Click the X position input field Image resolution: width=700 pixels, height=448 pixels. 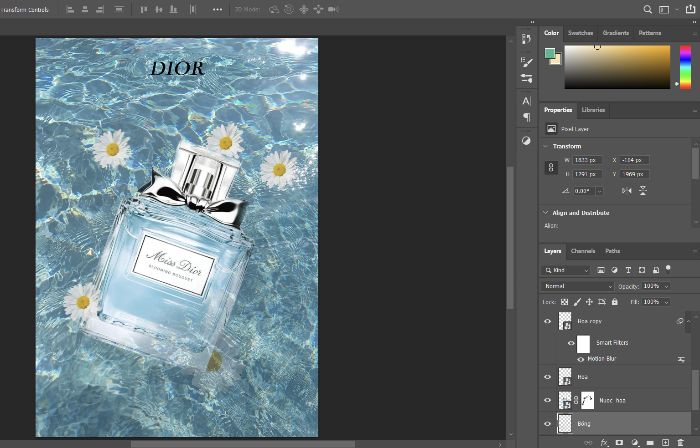pos(634,160)
